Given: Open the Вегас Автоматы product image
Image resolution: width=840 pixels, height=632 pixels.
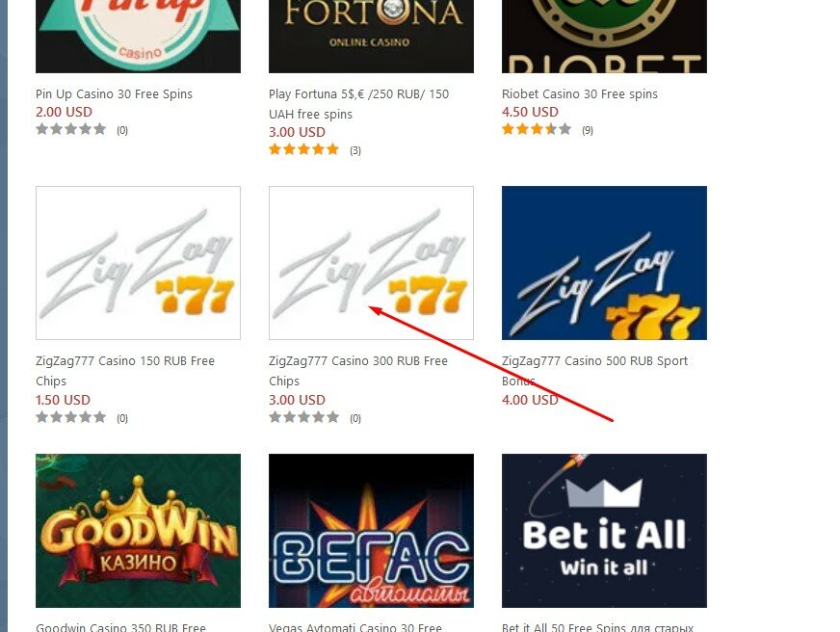Looking at the screenshot, I should pyautogui.click(x=371, y=531).
